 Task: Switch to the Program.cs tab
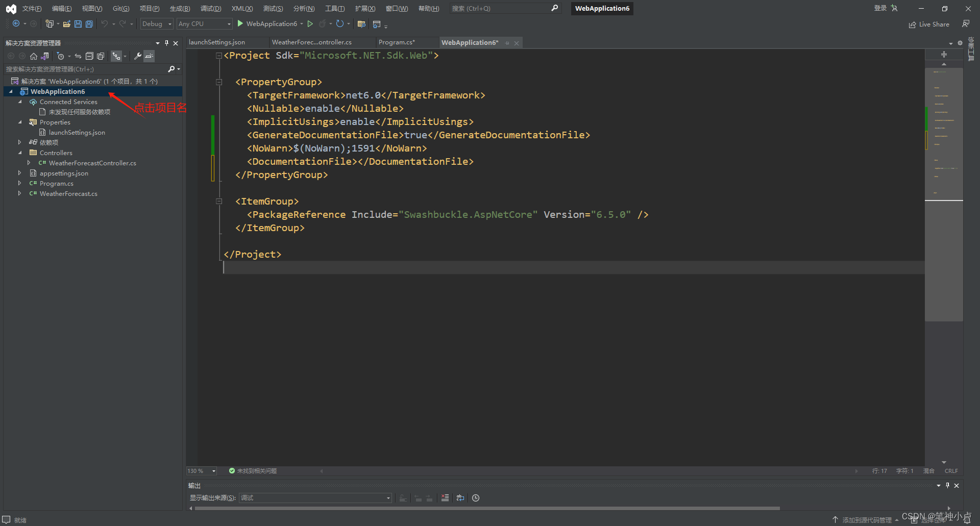pos(398,42)
